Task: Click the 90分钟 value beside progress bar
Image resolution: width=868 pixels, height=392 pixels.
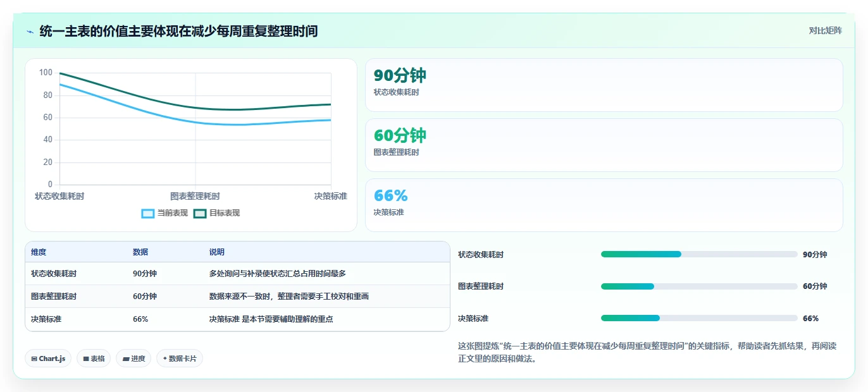Action: (815, 255)
